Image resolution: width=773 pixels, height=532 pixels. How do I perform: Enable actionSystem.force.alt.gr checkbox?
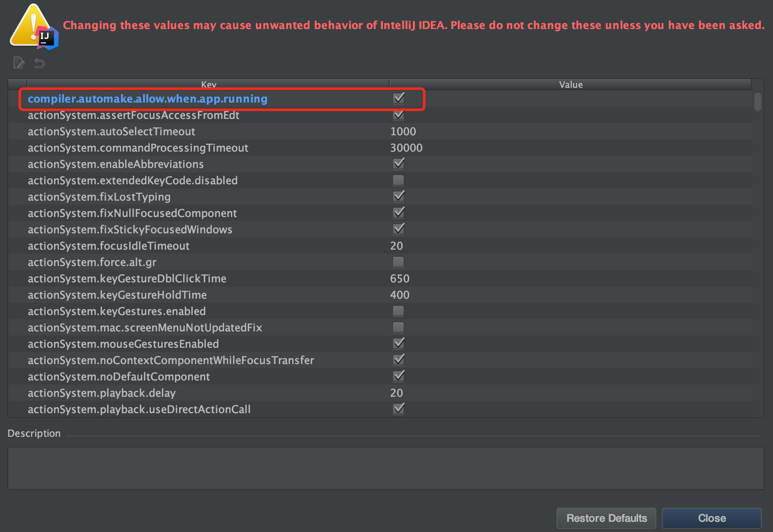tap(399, 262)
